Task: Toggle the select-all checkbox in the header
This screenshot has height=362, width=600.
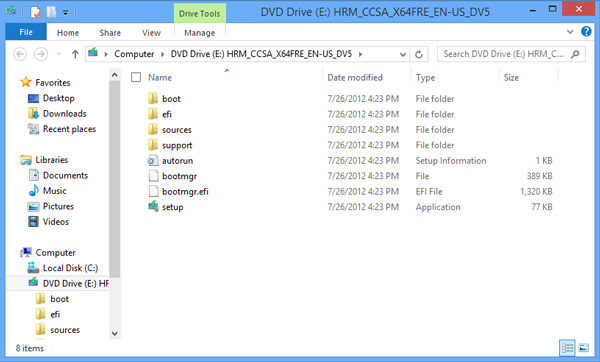Action: (136, 77)
